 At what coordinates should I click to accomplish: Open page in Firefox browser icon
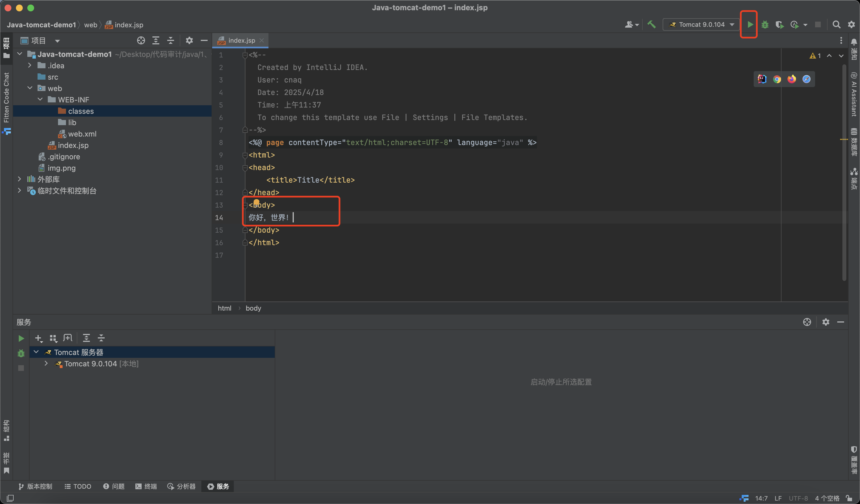[791, 79]
